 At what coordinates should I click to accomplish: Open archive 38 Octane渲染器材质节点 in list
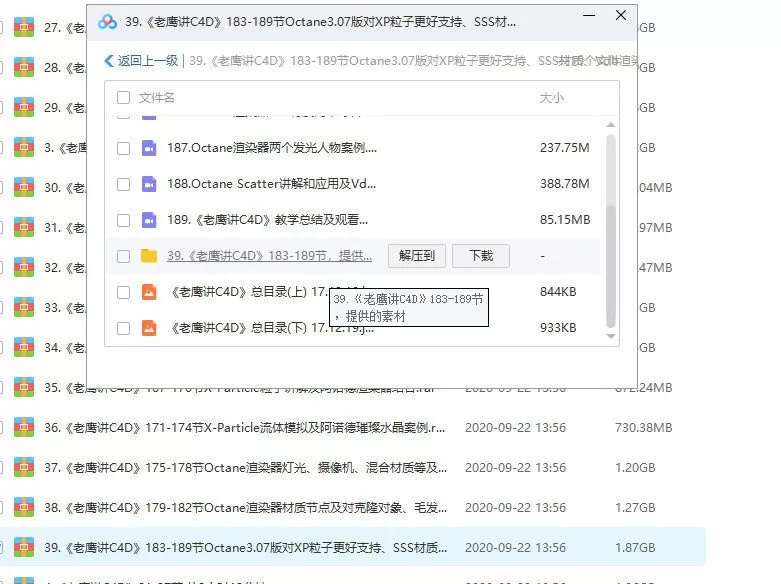coord(245,508)
